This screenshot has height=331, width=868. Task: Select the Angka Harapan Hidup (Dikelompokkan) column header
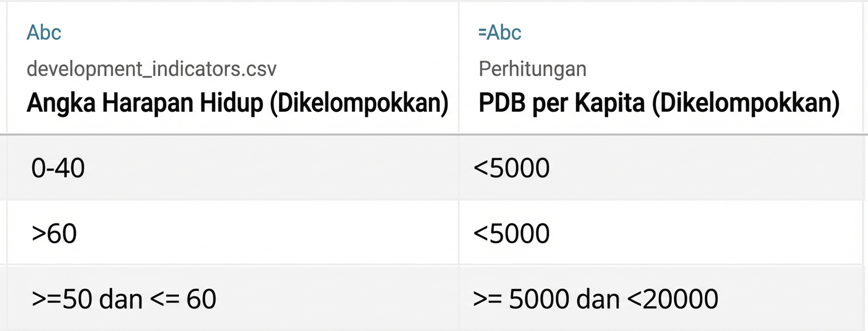(x=237, y=103)
